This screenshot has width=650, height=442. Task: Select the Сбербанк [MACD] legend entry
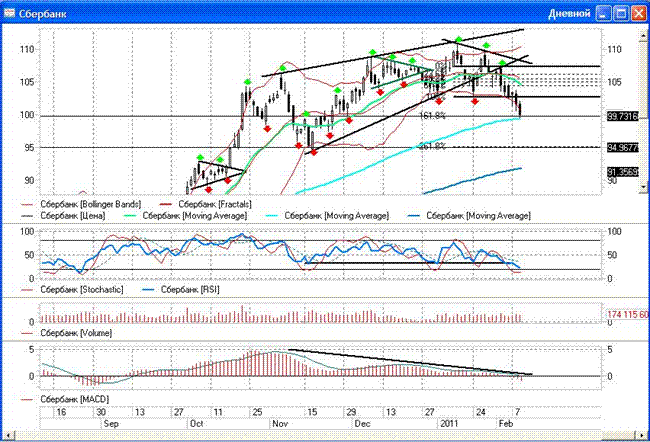point(65,399)
